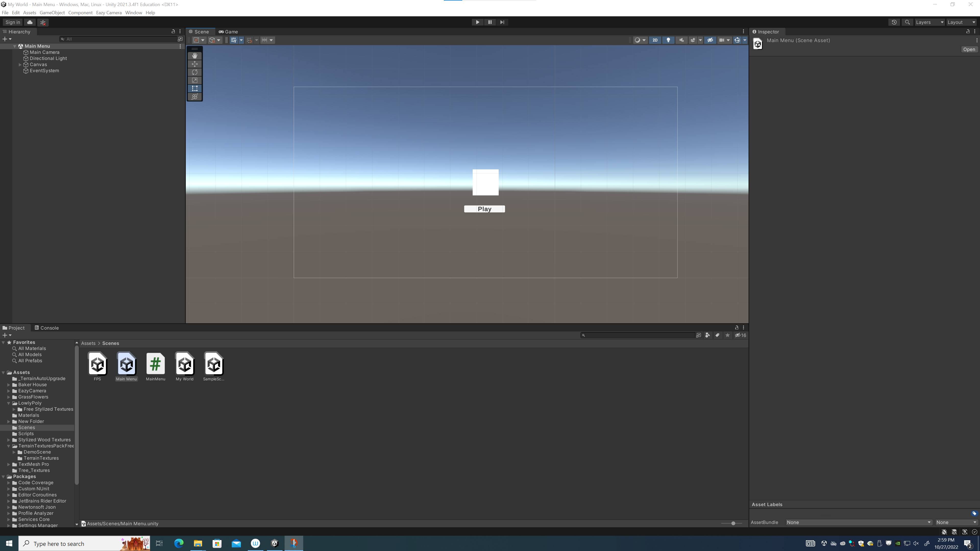Select the Move tool in Scene view
The width and height of the screenshot is (980, 551).
point(194,64)
